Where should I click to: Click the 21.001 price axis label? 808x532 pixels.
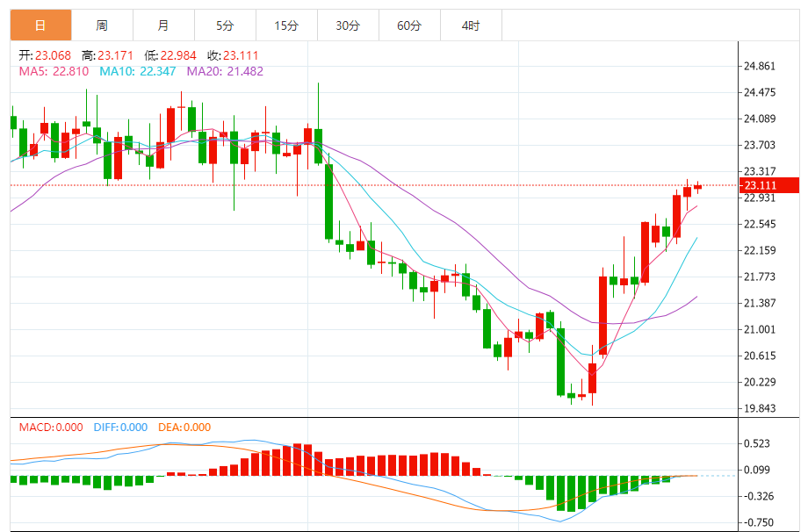[x=760, y=329]
